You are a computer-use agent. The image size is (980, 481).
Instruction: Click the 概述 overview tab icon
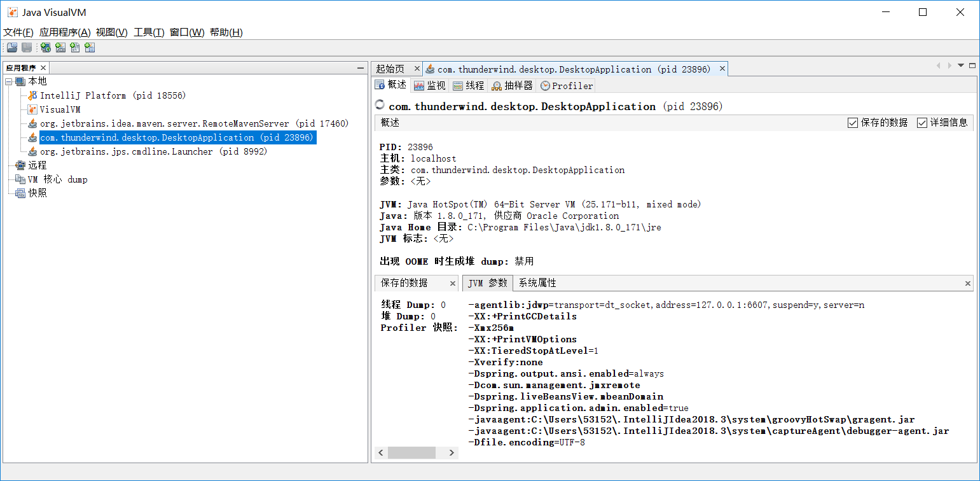pos(380,85)
